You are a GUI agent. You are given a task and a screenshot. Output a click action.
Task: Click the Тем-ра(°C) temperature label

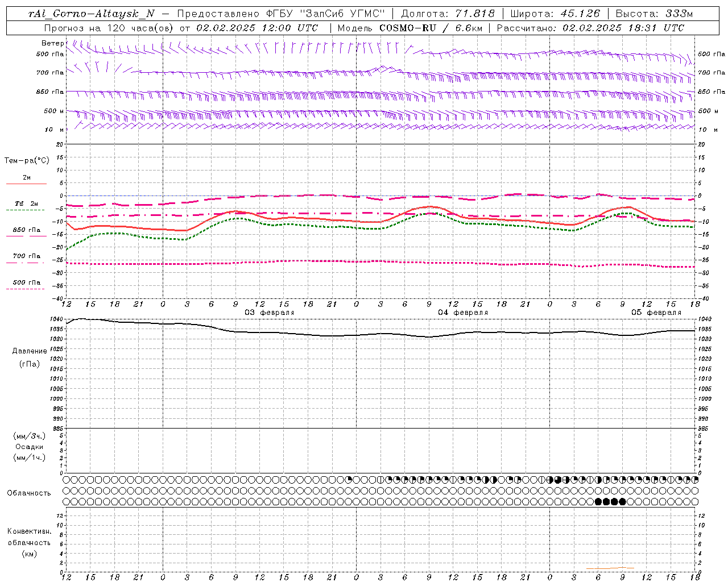click(x=27, y=161)
